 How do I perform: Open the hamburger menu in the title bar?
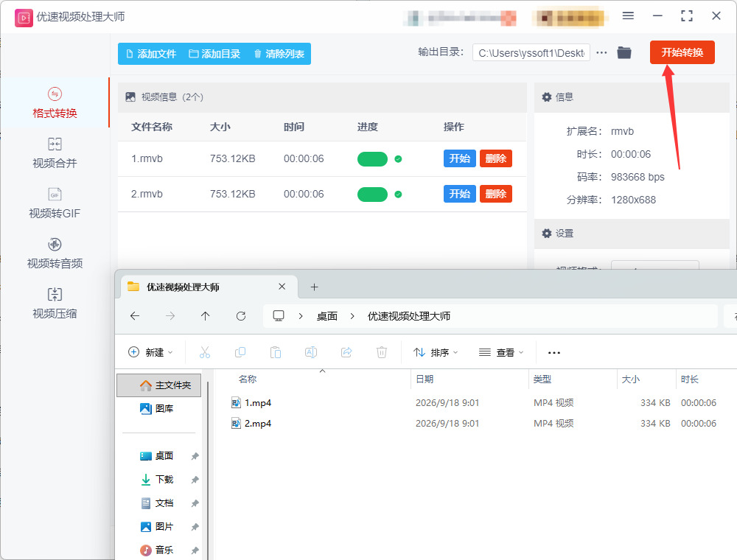pos(628,16)
